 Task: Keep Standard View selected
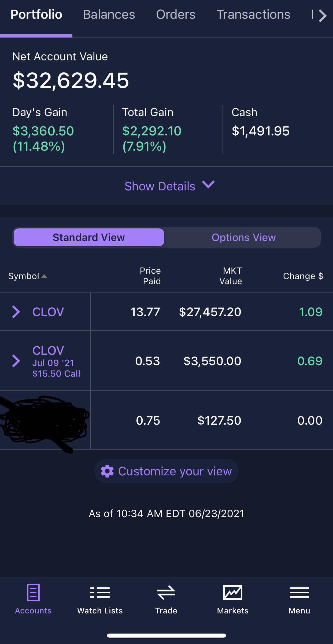[x=89, y=237]
